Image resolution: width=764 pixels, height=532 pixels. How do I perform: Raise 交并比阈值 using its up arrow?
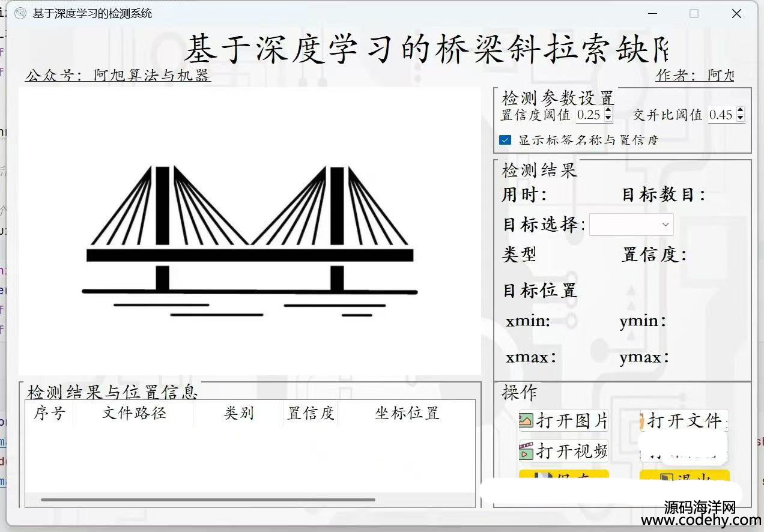pyautogui.click(x=740, y=110)
